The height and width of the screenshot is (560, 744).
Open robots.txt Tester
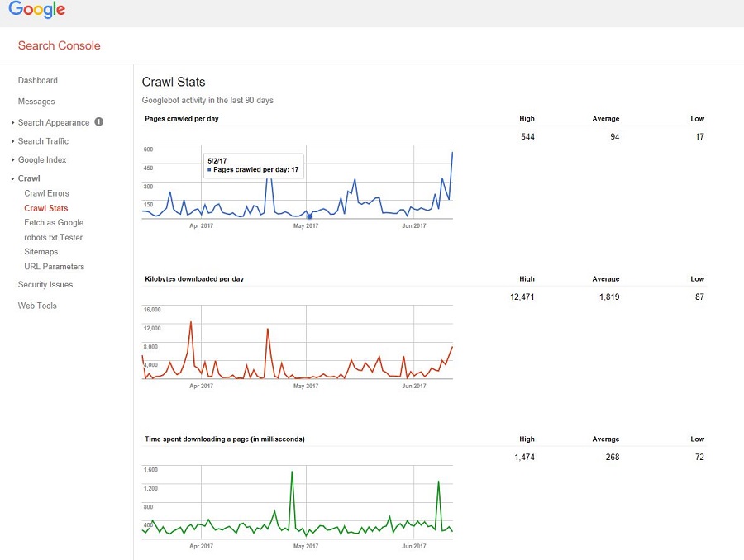(x=53, y=237)
